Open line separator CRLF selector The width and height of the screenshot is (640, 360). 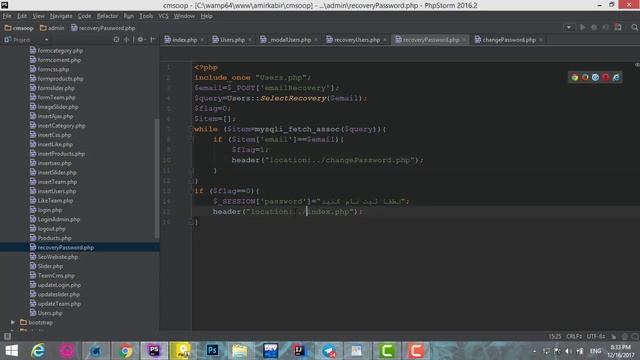point(574,337)
